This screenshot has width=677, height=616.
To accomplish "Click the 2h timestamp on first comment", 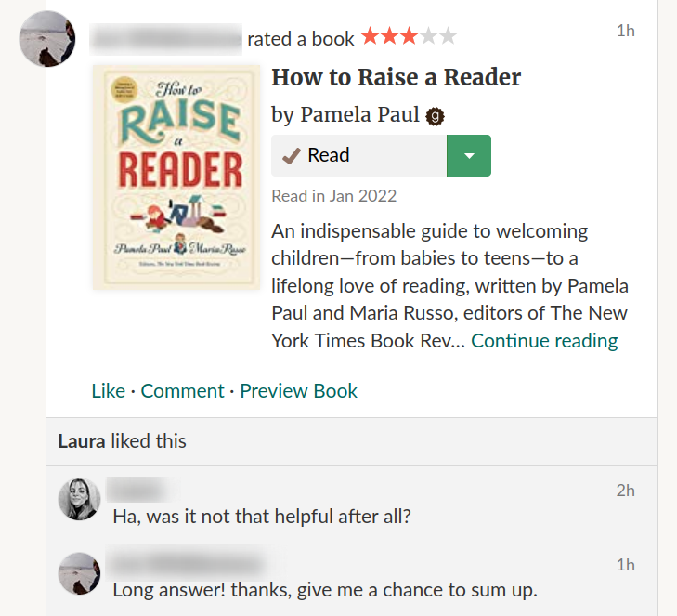I will click(625, 491).
